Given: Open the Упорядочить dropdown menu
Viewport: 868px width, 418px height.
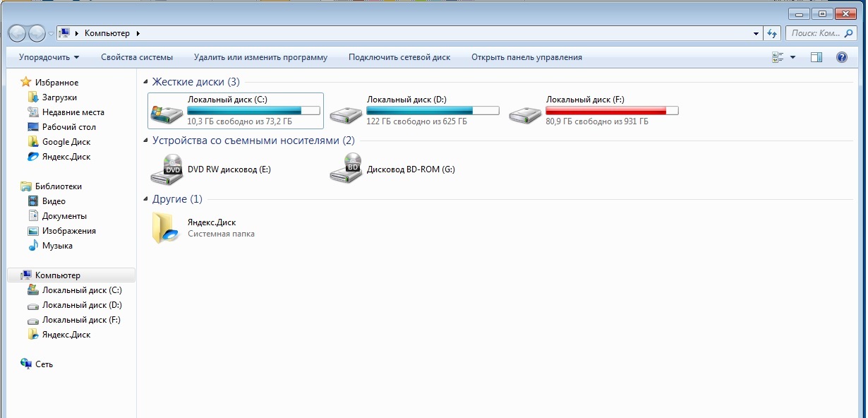Looking at the screenshot, I should pyautogui.click(x=49, y=57).
